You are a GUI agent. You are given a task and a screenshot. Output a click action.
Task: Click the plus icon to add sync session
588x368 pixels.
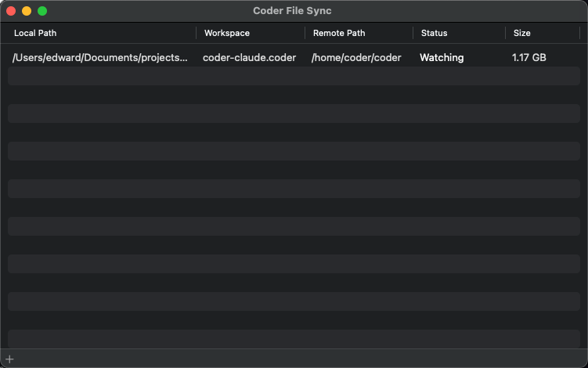9,359
